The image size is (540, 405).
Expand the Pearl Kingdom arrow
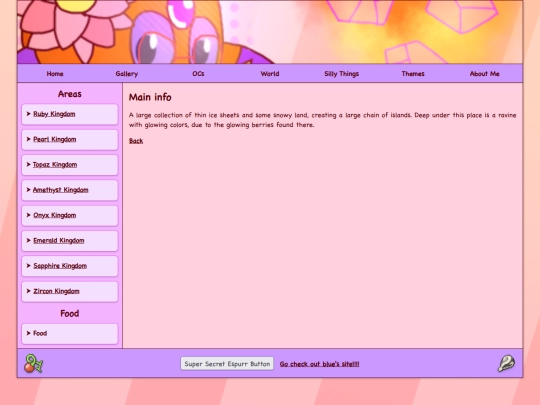click(29, 139)
